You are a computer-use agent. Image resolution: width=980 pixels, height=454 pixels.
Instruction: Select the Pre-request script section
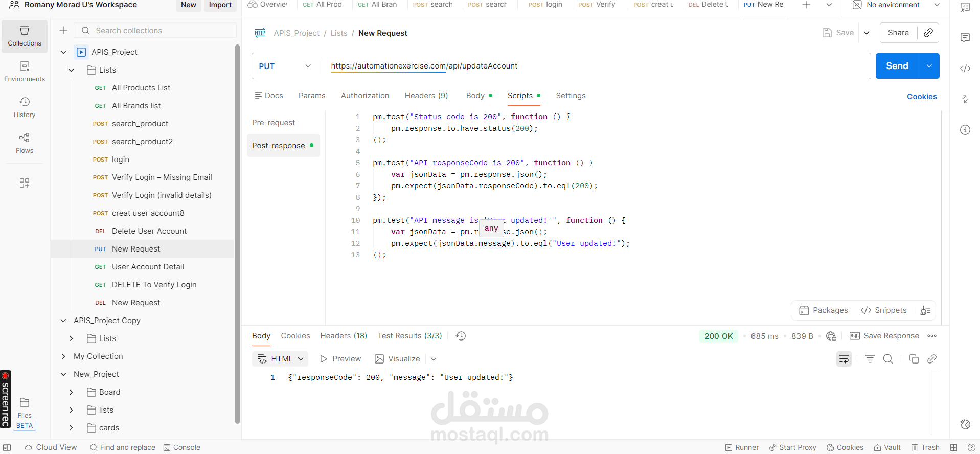274,123
